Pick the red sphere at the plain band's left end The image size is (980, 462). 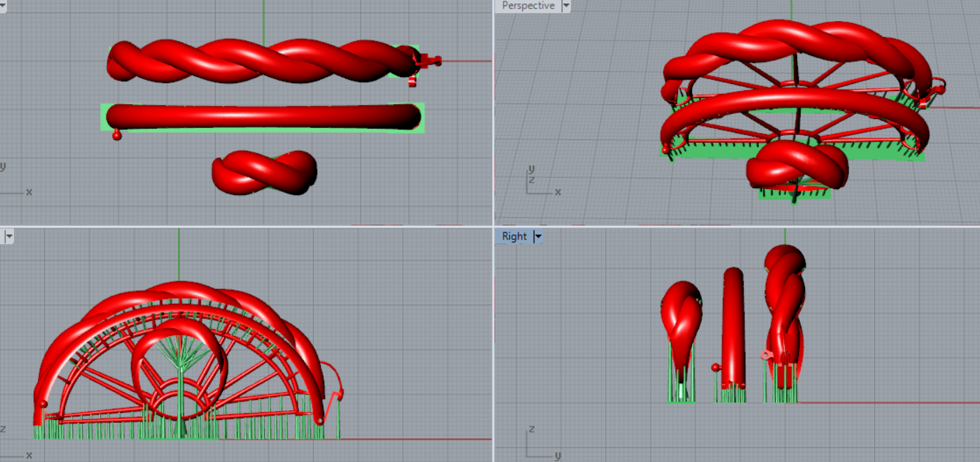117,135
